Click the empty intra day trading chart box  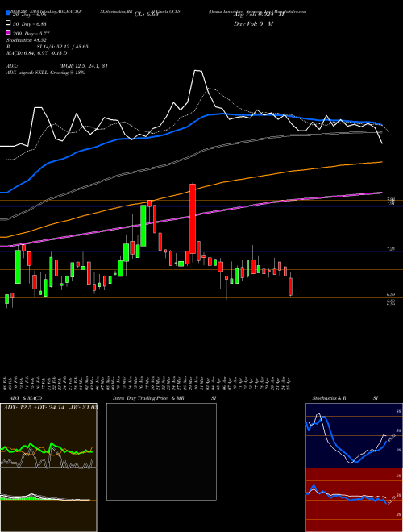click(161, 451)
